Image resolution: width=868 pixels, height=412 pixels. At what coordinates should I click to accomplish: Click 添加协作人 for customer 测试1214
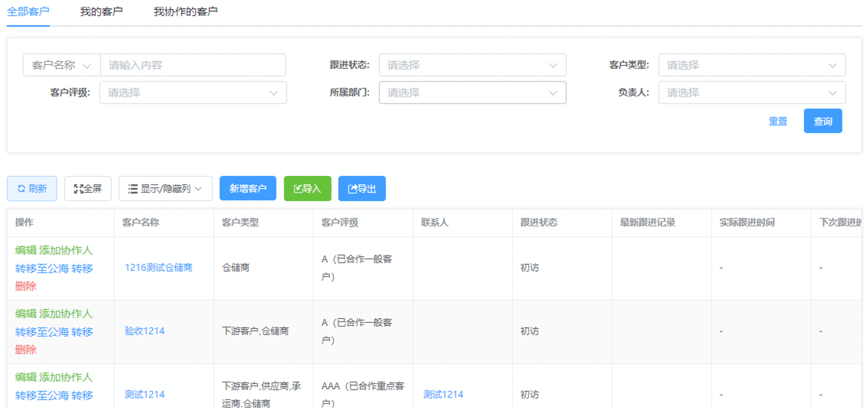click(66, 377)
